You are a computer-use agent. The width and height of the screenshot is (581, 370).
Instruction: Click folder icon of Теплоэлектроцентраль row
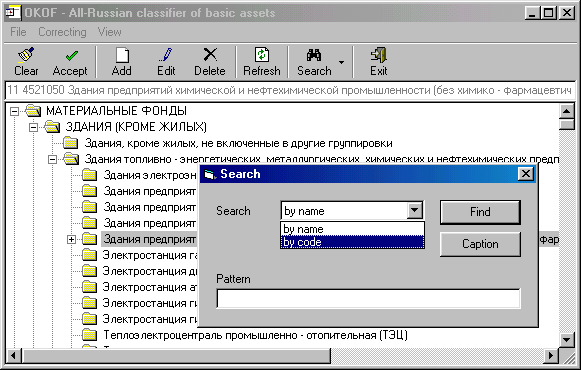click(x=90, y=335)
